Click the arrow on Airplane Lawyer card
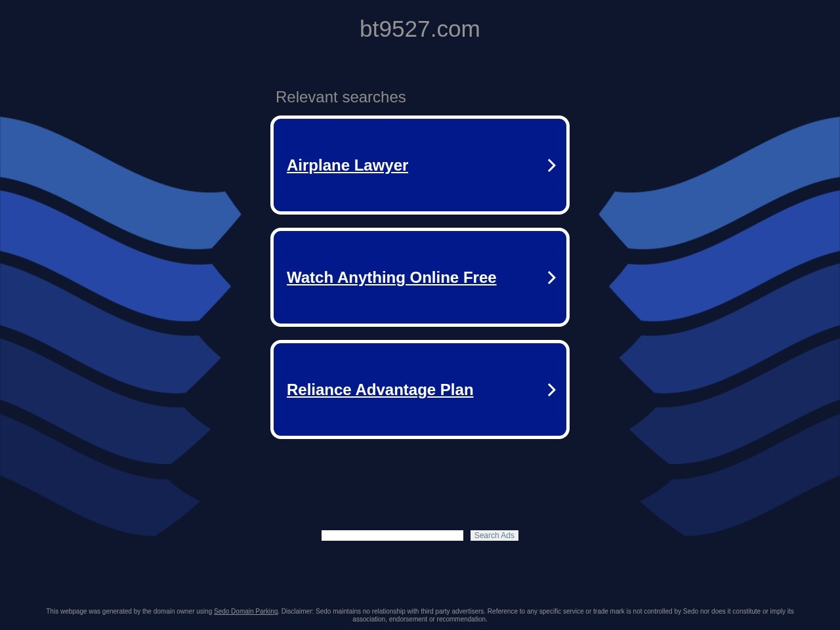 click(551, 165)
